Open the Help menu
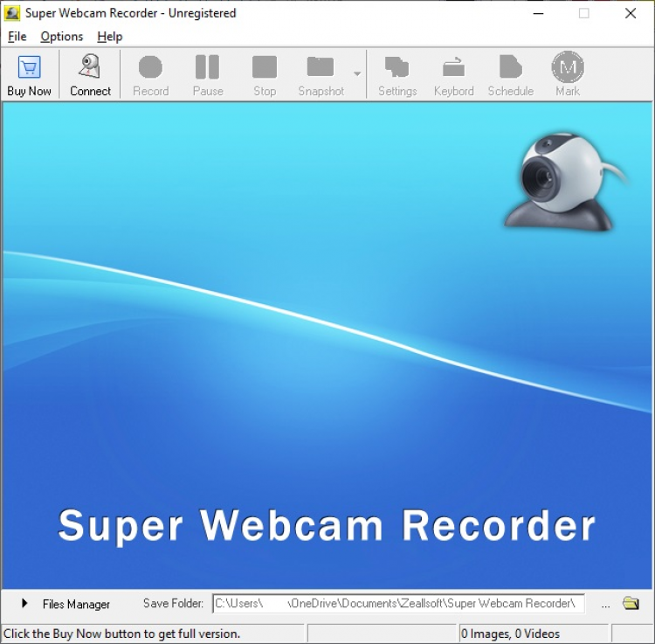Image resolution: width=655 pixels, height=644 pixels. (110, 37)
